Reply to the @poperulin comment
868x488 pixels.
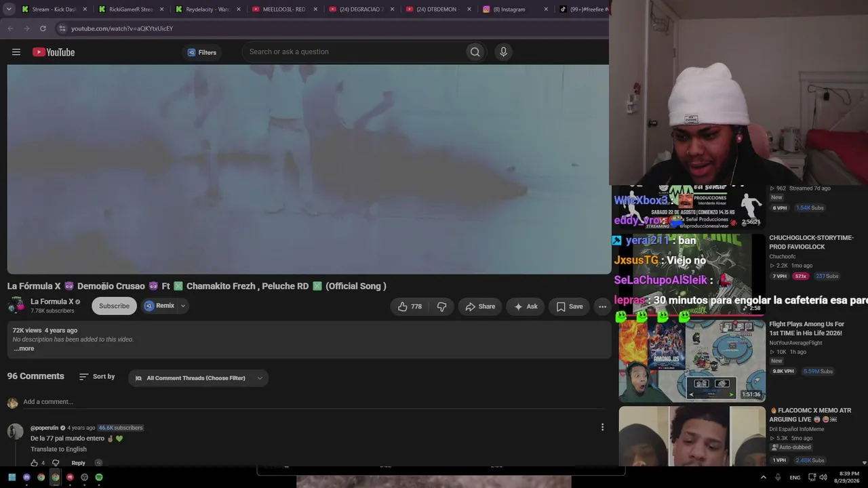(x=79, y=463)
